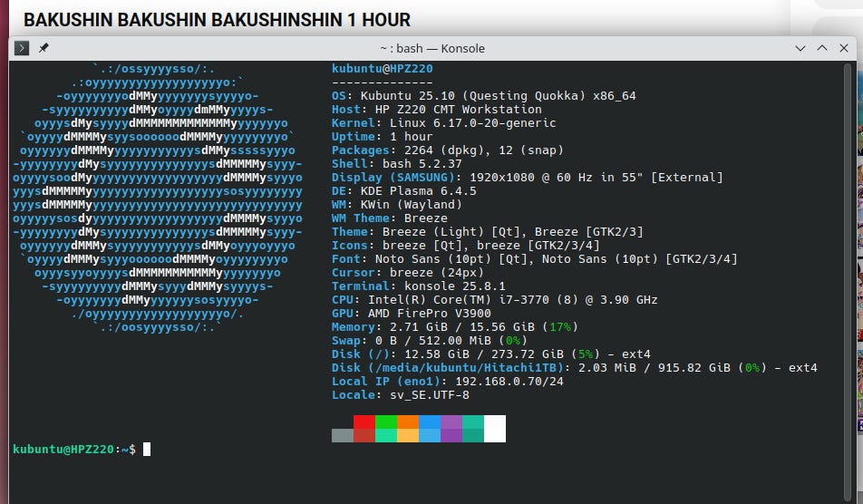Viewport: 863px width, 504px height.
Task: Select the bright green block in top color row
Action: click(385, 422)
